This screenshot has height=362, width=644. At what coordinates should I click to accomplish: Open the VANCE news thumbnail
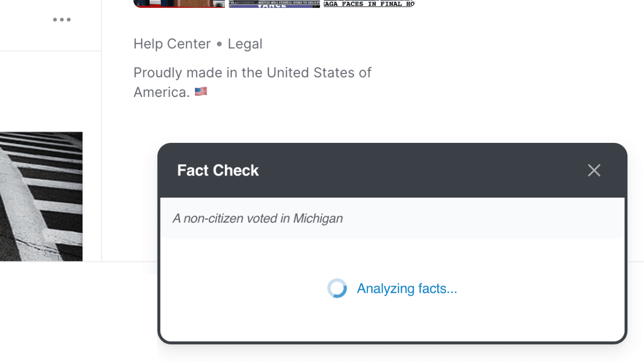tap(274, 4)
